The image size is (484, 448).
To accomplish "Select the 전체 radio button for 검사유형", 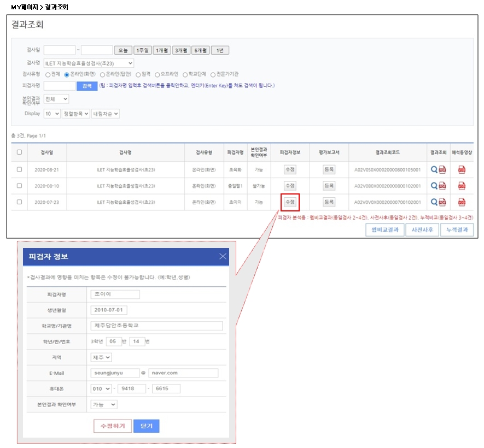I will [x=48, y=74].
